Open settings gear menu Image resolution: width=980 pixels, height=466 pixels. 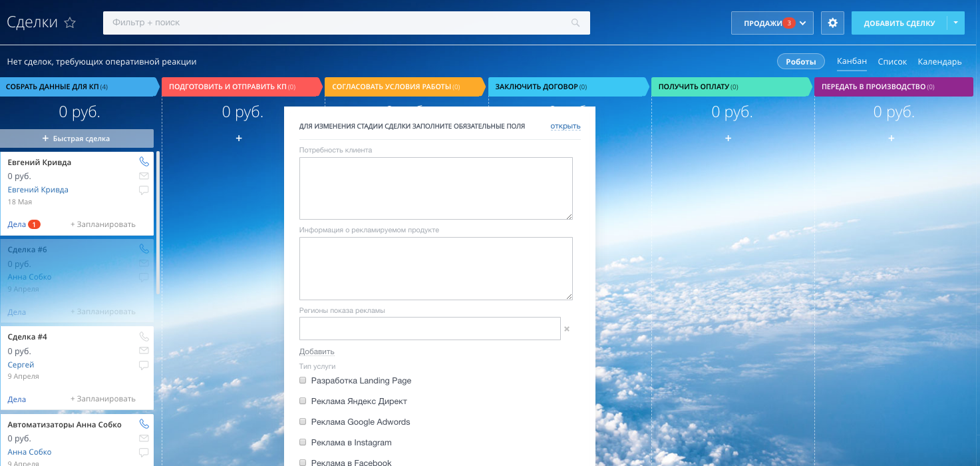832,23
